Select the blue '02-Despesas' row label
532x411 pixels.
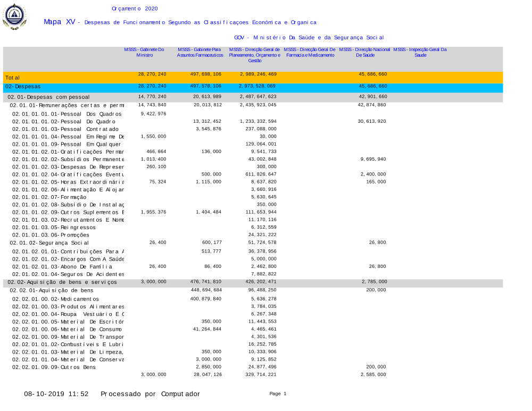(23, 86)
